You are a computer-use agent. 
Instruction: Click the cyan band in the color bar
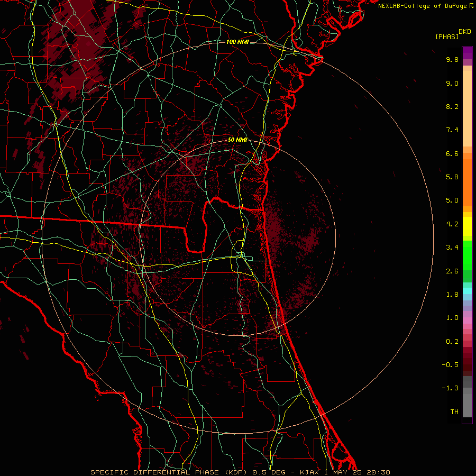click(x=467, y=290)
